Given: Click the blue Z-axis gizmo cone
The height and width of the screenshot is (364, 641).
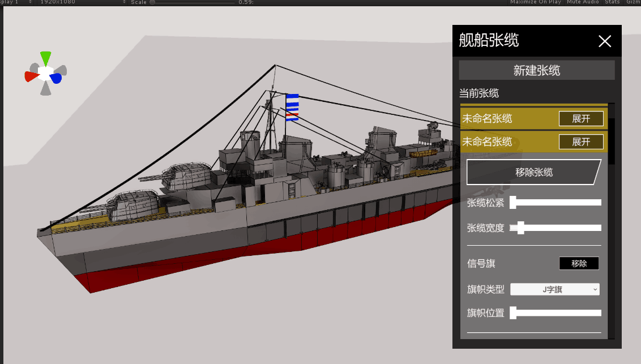Looking at the screenshot, I should (57, 78).
